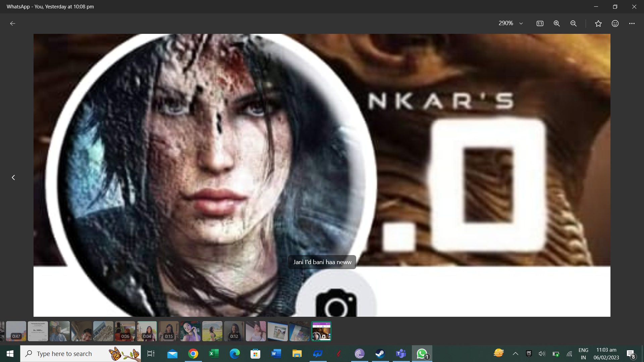This screenshot has width=644, height=362.
Task: Show the previous media item
Action: pyautogui.click(x=13, y=177)
